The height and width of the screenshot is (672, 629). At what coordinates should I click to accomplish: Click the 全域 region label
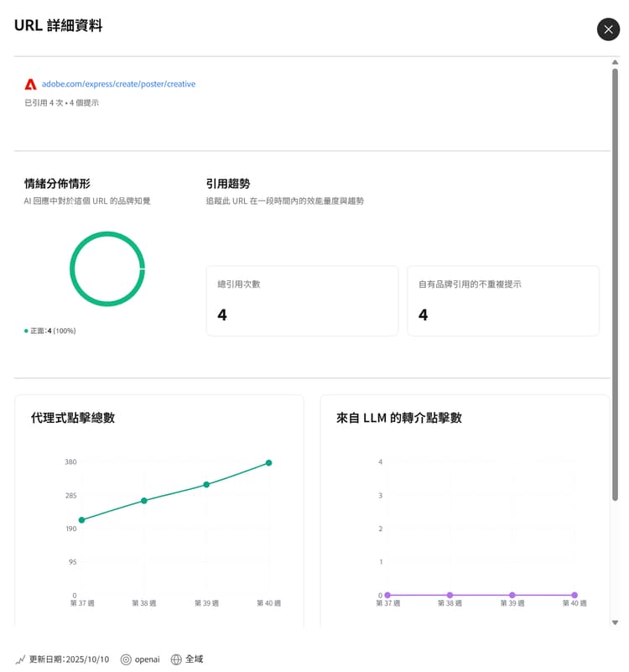click(x=194, y=659)
